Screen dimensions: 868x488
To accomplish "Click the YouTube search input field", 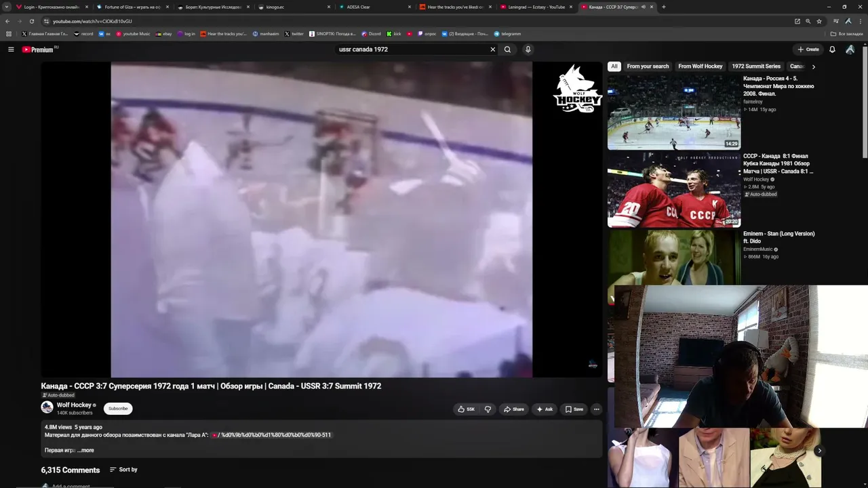I will (412, 49).
